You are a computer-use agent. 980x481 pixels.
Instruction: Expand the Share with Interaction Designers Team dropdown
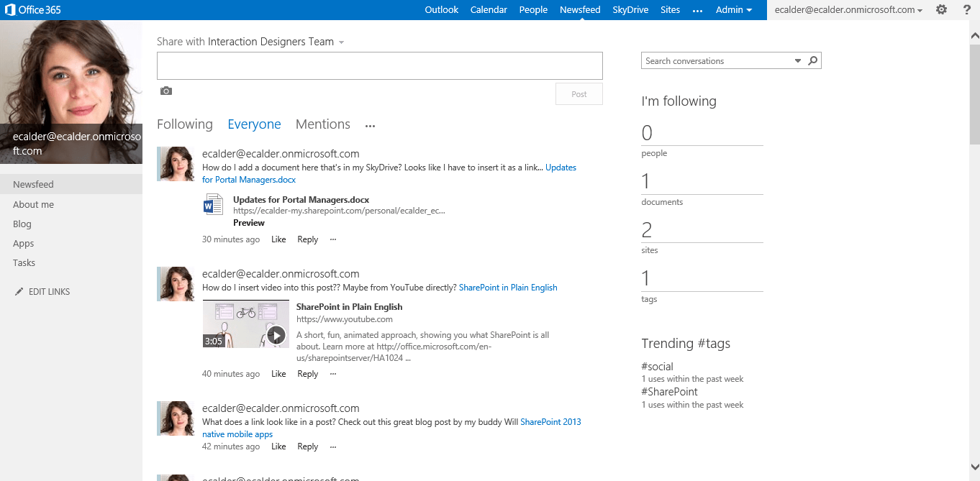point(341,42)
